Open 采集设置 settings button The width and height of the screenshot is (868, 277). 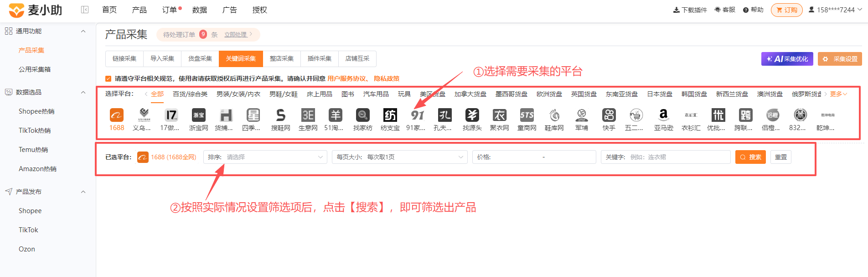click(x=840, y=59)
